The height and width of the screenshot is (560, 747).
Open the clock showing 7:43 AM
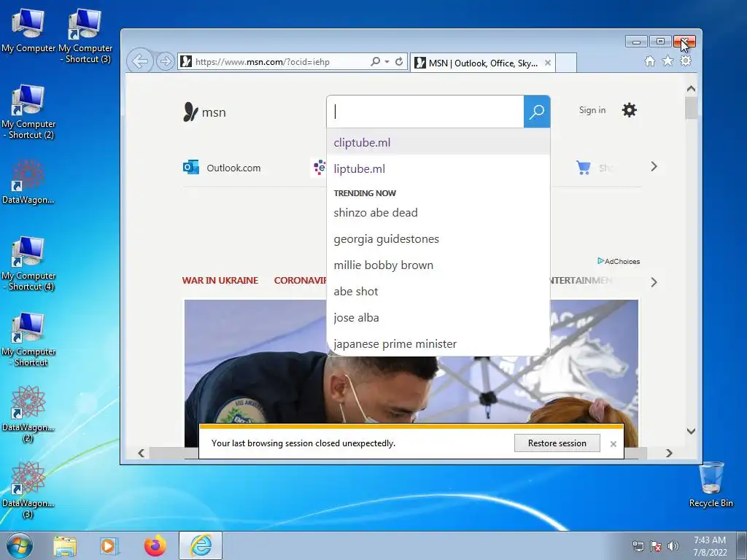[x=710, y=545]
